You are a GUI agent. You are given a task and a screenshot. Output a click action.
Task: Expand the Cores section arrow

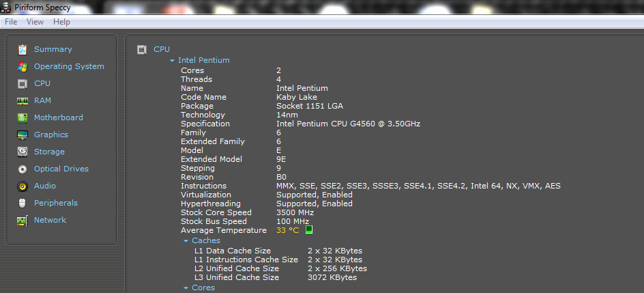(x=186, y=288)
